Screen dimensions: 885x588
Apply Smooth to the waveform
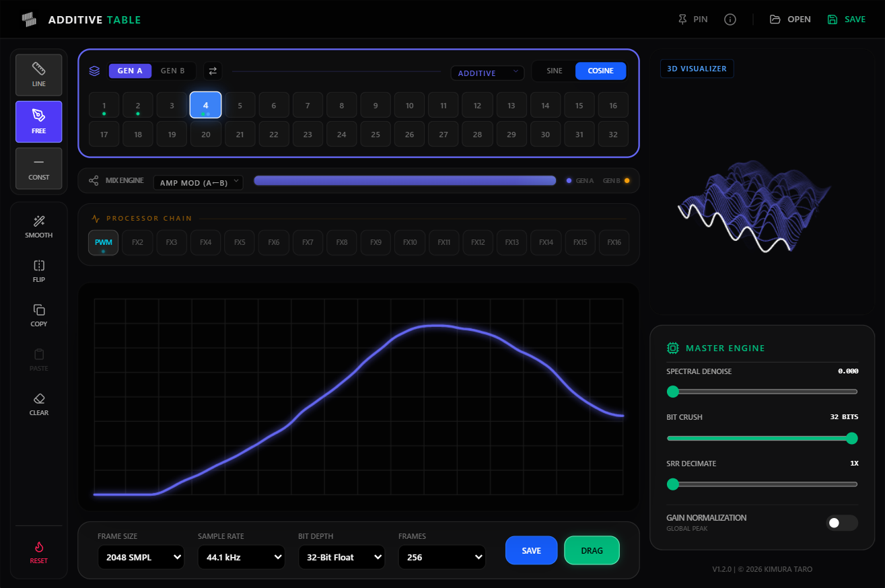pos(39,227)
